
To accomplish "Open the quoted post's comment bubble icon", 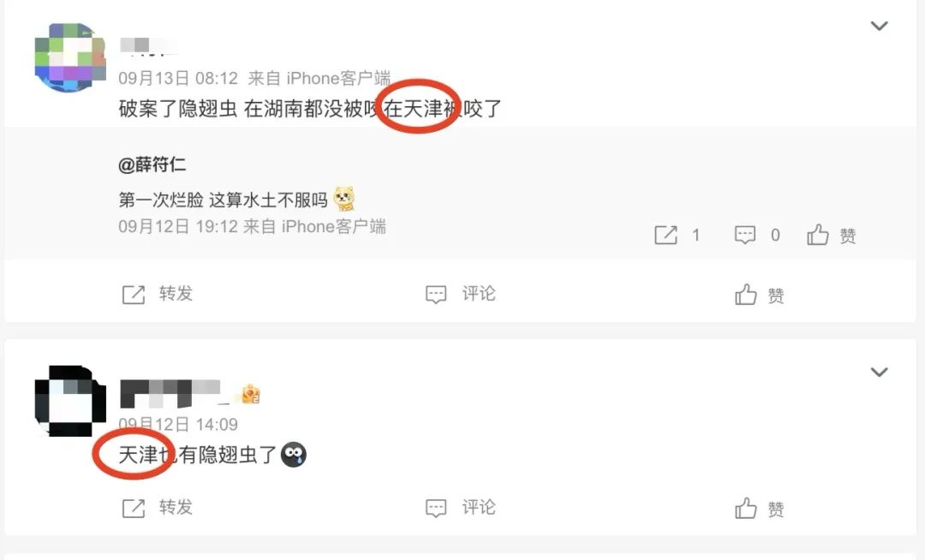I will 744,235.
